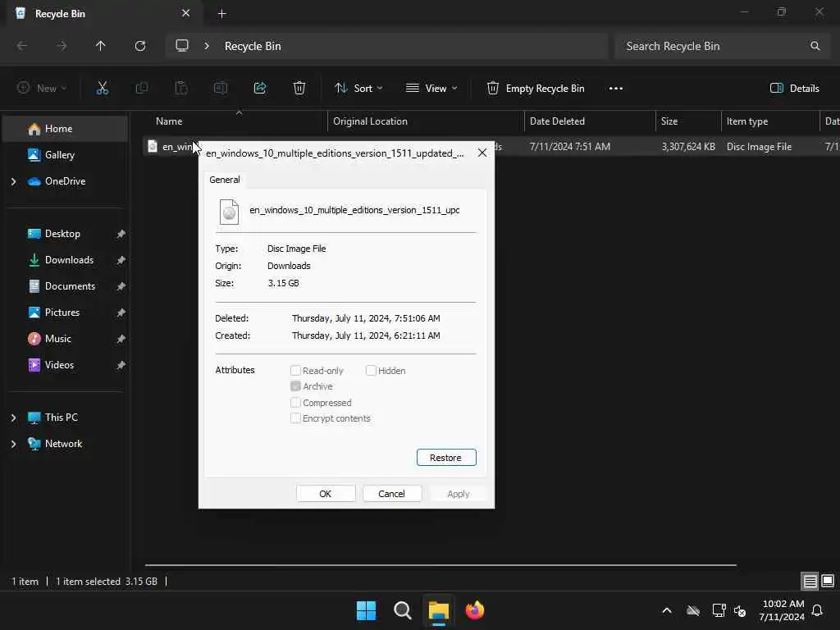Close the Recycle Bin tab
Screen dimensions: 840x630
click(186, 13)
